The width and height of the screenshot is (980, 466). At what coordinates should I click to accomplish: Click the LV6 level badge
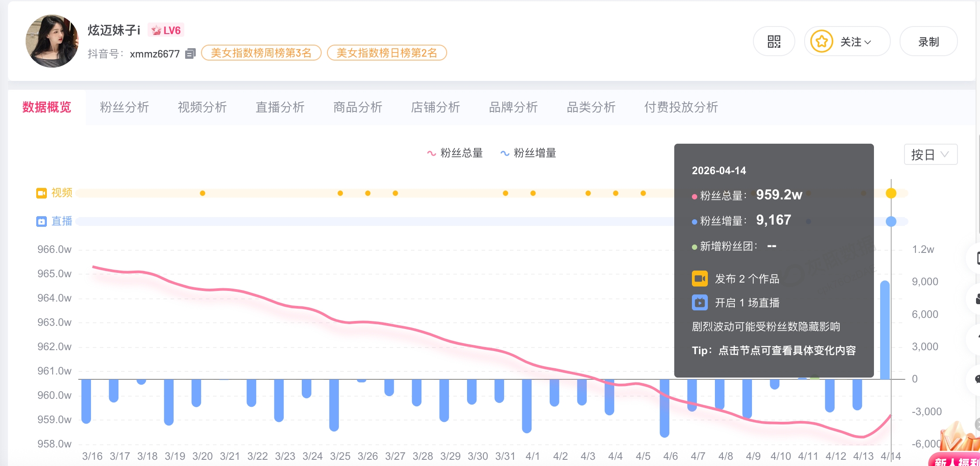coord(166,30)
